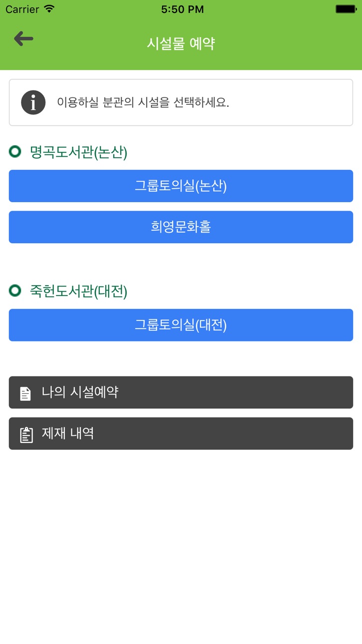Open 나의 시설예약 list
The height and width of the screenshot is (644, 362).
181,392
